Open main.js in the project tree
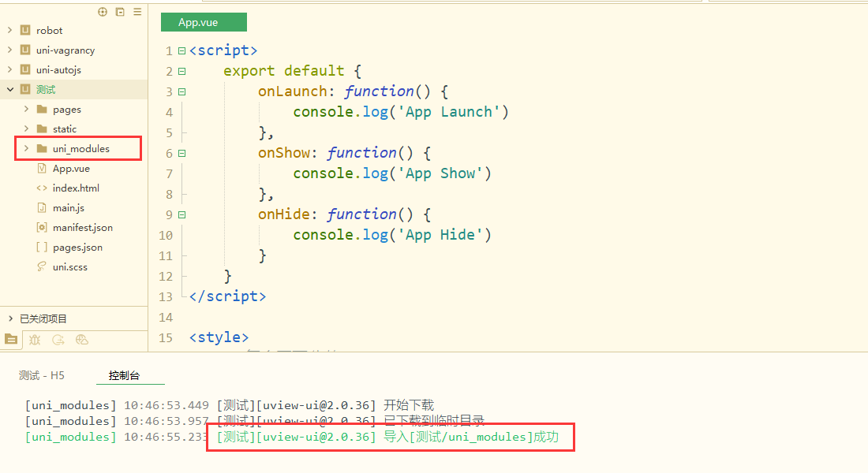This screenshot has height=473, width=868. click(69, 208)
